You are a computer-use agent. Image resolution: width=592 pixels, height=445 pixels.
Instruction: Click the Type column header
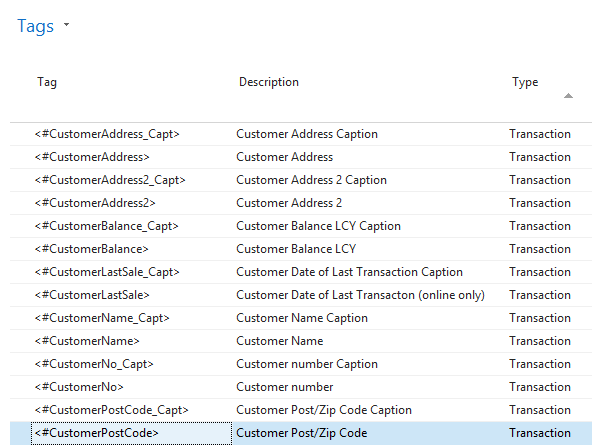tap(525, 82)
